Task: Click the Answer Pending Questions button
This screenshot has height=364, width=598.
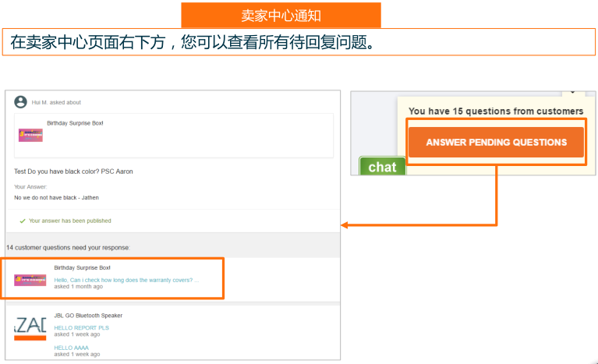Action: tap(496, 142)
